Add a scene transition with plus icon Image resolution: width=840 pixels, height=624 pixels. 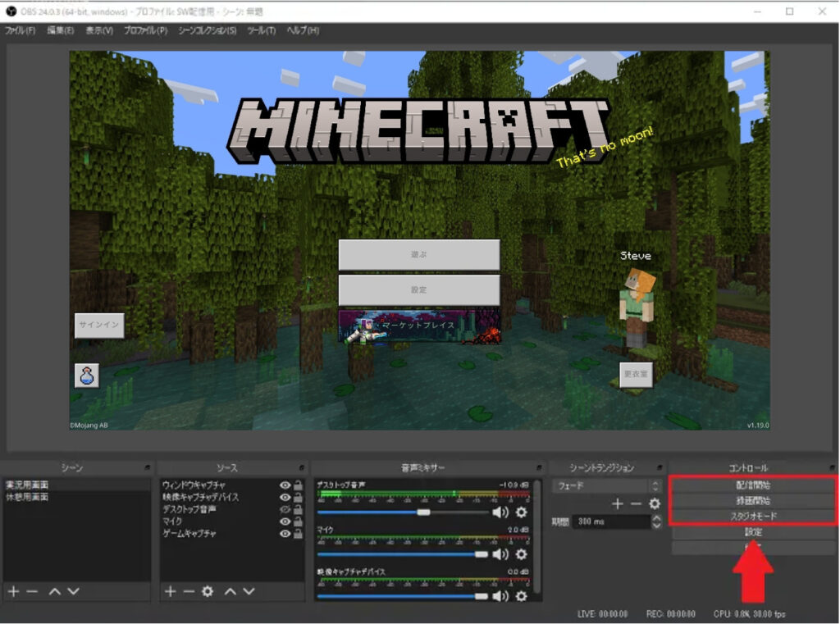point(618,504)
